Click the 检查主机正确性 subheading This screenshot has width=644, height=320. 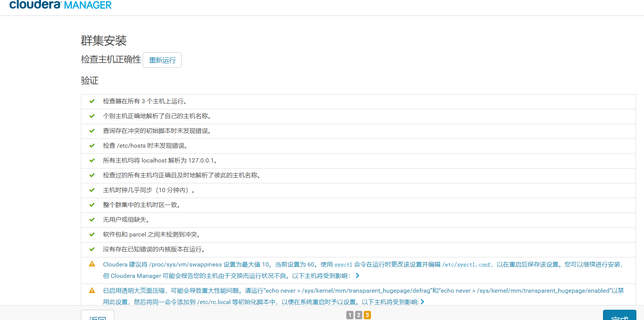(x=111, y=60)
